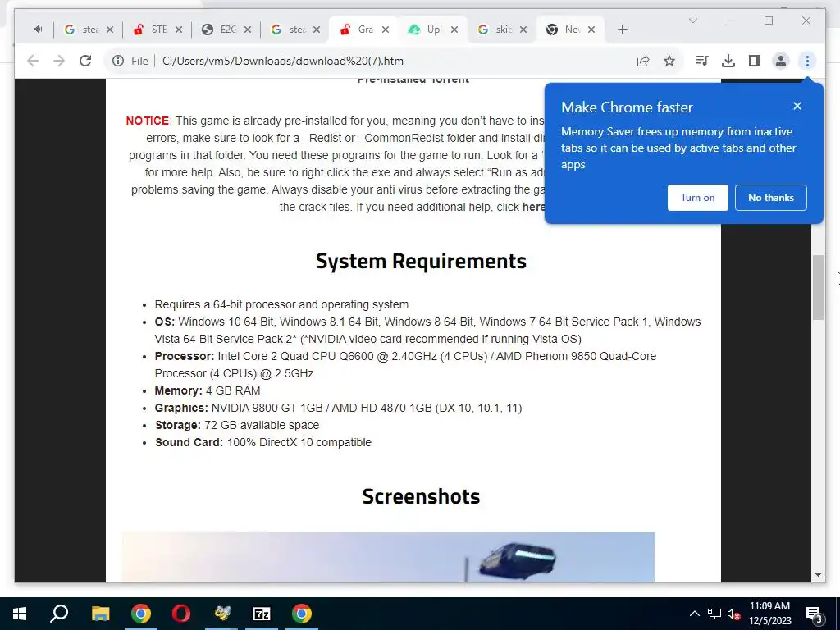Open Chrome three-dot menu
This screenshot has height=630, width=840.
tap(807, 61)
